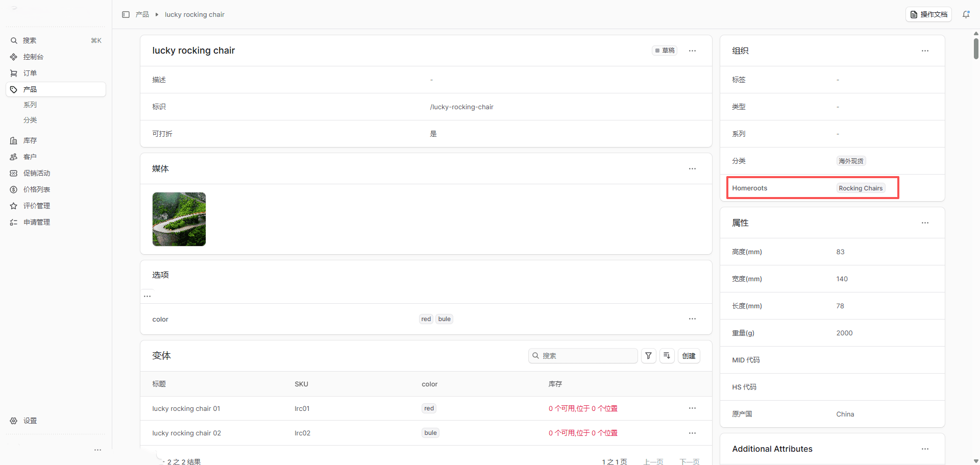Viewport: 980px width, 465px height.
Task: Click the Products breadcrumb link
Action: (x=142, y=14)
